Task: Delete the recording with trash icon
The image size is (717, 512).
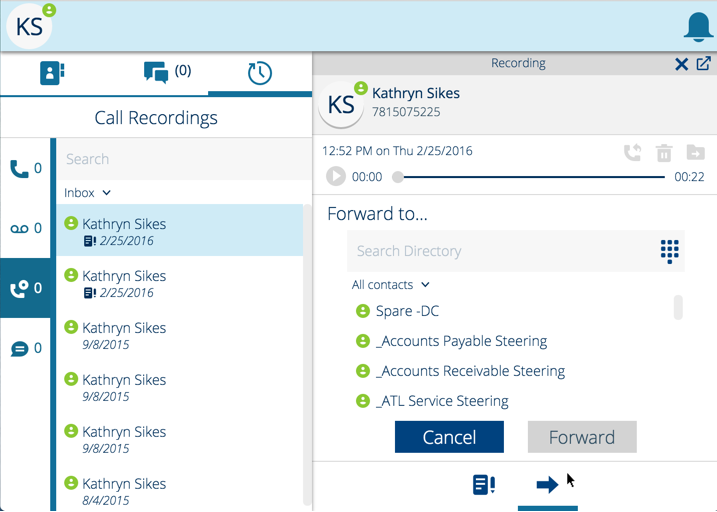Action: click(663, 153)
